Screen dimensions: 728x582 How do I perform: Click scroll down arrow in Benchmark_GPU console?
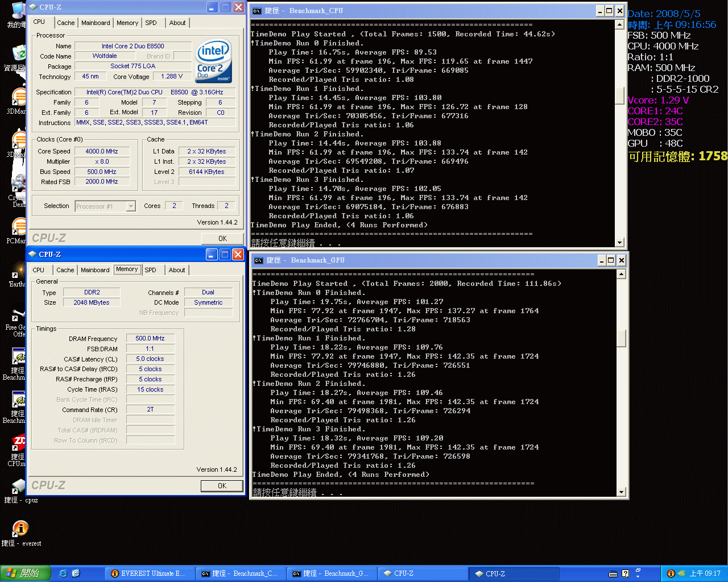621,492
